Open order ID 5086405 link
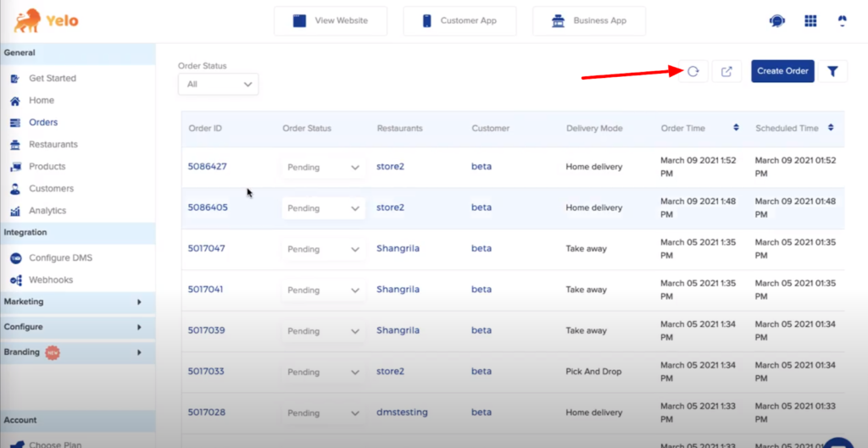Image resolution: width=868 pixels, height=448 pixels. [208, 207]
